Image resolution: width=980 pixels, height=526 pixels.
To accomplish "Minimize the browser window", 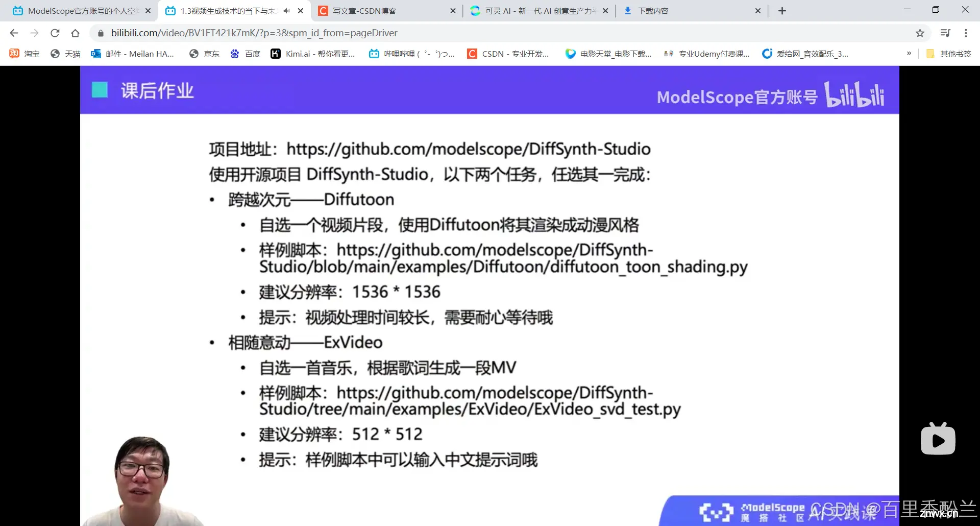I will point(907,10).
